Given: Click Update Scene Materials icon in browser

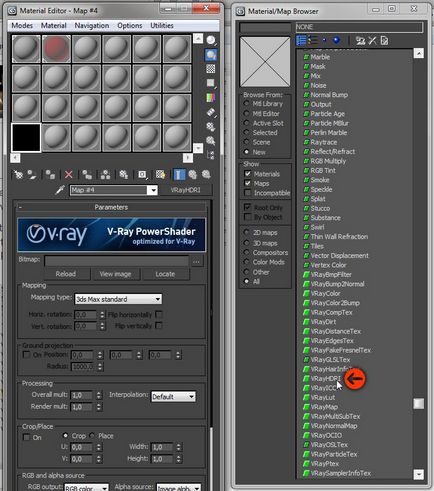Looking at the screenshot, I should click(360, 41).
